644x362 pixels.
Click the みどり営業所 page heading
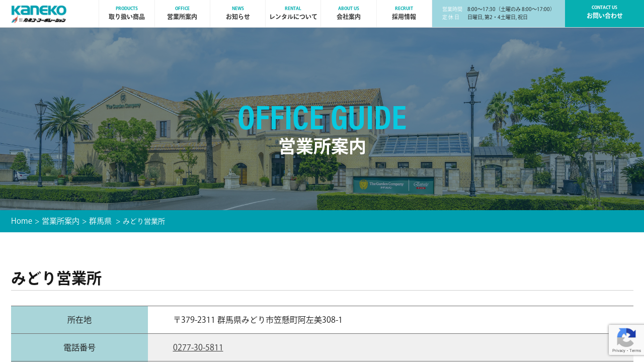pyautogui.click(x=56, y=278)
